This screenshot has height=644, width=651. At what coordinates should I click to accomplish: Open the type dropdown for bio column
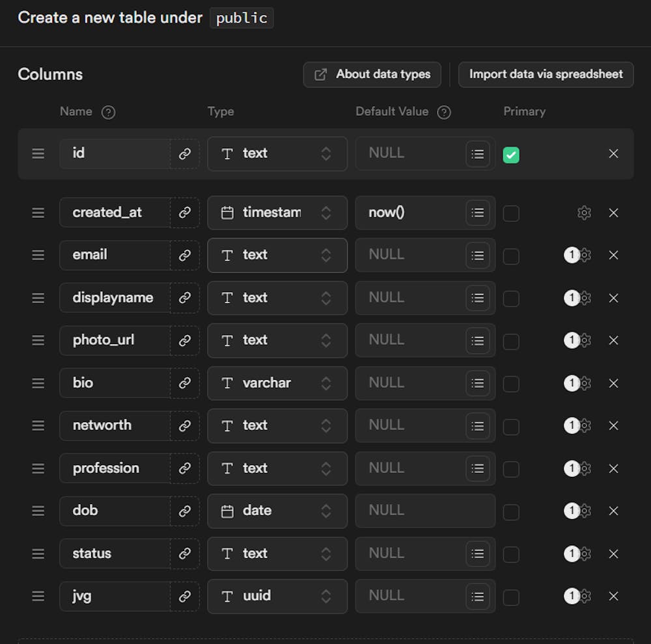click(277, 383)
